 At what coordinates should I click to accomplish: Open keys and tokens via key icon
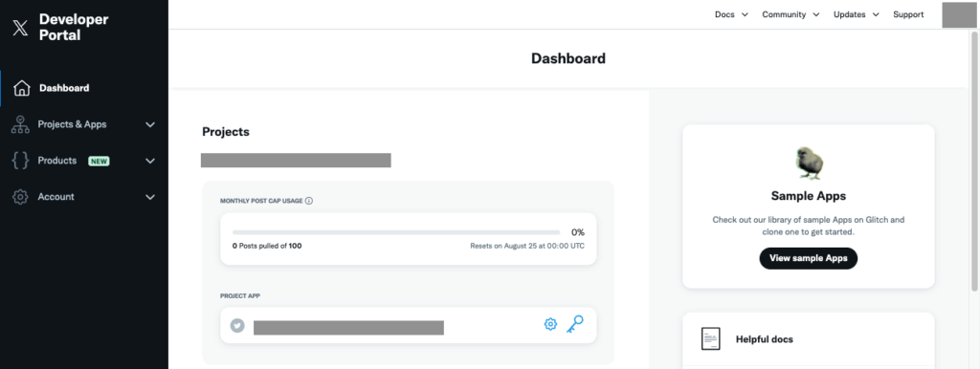coord(574,324)
